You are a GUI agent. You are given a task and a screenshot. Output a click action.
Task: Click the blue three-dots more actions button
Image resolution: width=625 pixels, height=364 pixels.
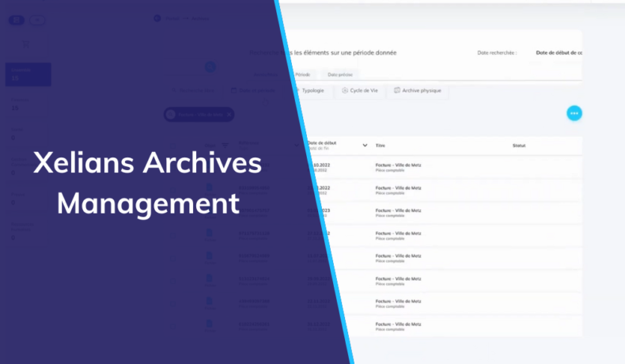click(x=574, y=113)
